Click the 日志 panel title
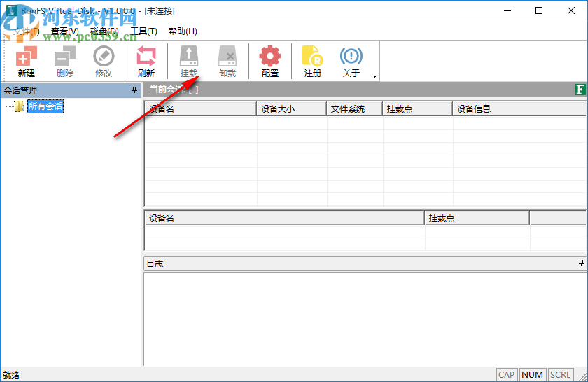The height and width of the screenshot is (382, 588). coord(155,264)
